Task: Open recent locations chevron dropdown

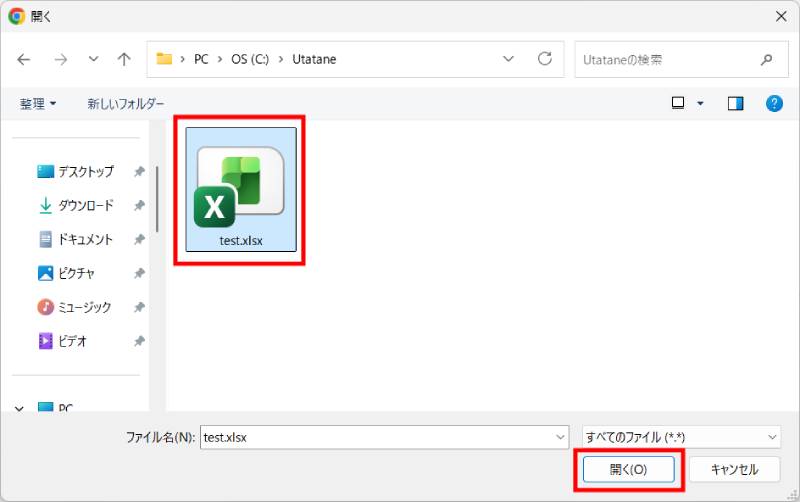Action: click(x=93, y=59)
